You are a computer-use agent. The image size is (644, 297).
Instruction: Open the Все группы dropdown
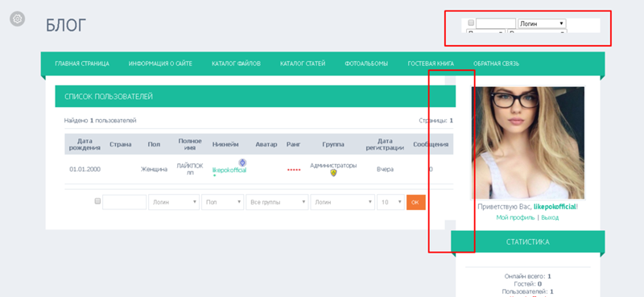277,202
